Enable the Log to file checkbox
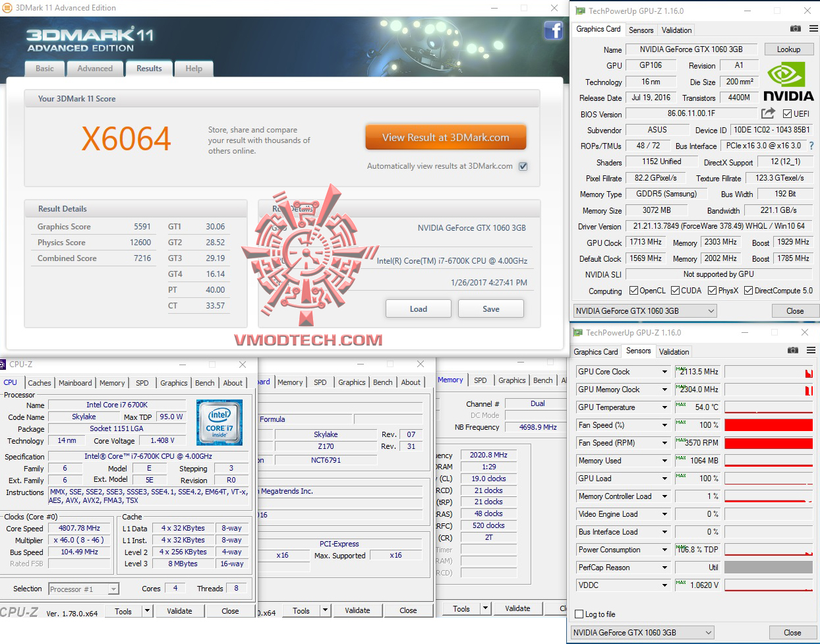Image resolution: width=820 pixels, height=644 pixels. 579,614
